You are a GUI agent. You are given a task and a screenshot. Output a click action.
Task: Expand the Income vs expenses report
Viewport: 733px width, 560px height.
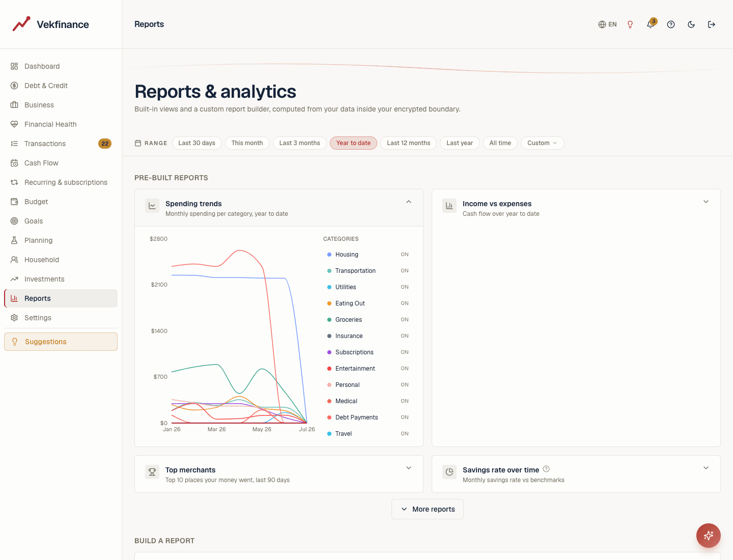pos(706,202)
